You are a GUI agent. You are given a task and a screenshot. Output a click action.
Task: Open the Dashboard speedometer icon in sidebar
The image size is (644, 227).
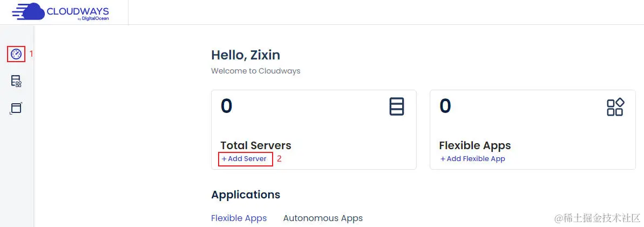click(x=16, y=54)
